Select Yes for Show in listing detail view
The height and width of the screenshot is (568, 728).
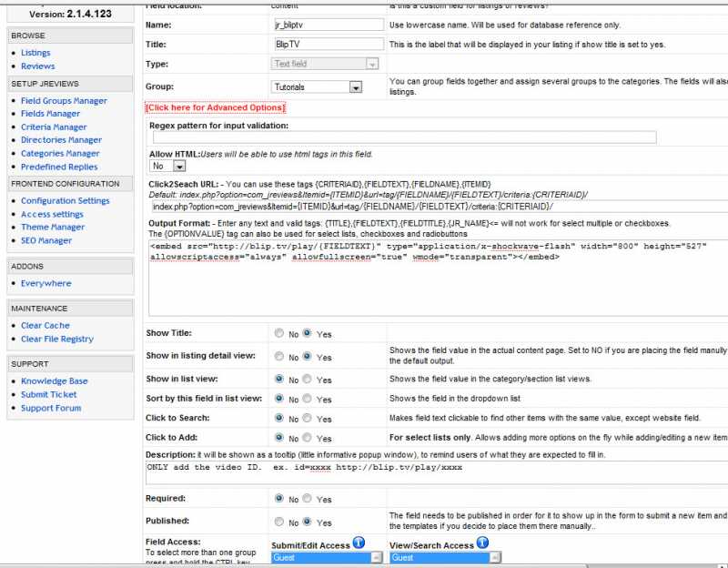(307, 356)
